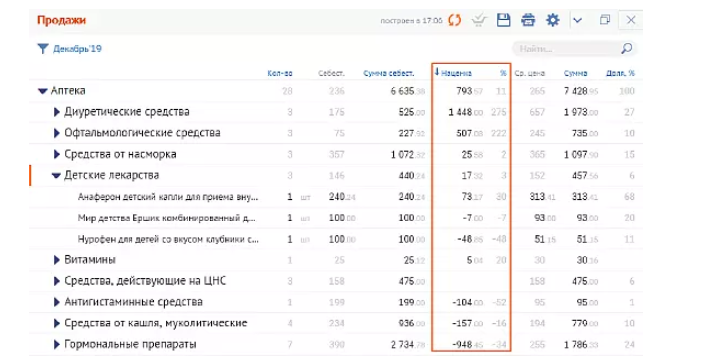Sort by Сумма column header

576,73
